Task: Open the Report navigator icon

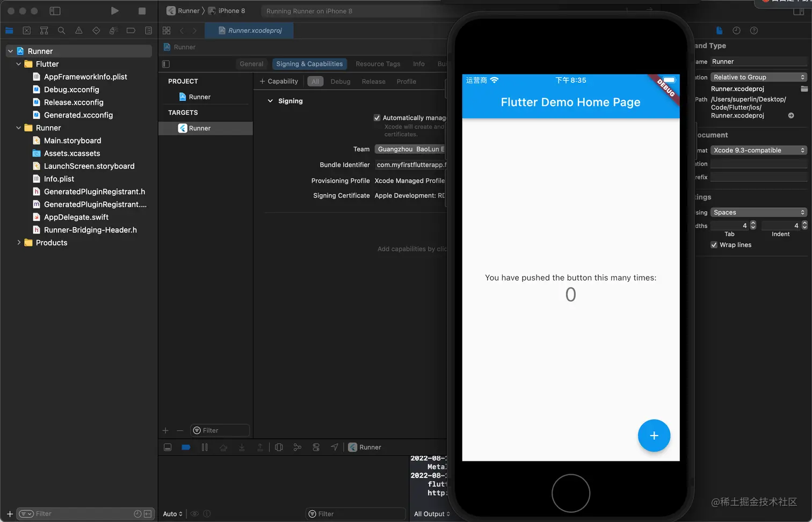Action: [x=148, y=31]
